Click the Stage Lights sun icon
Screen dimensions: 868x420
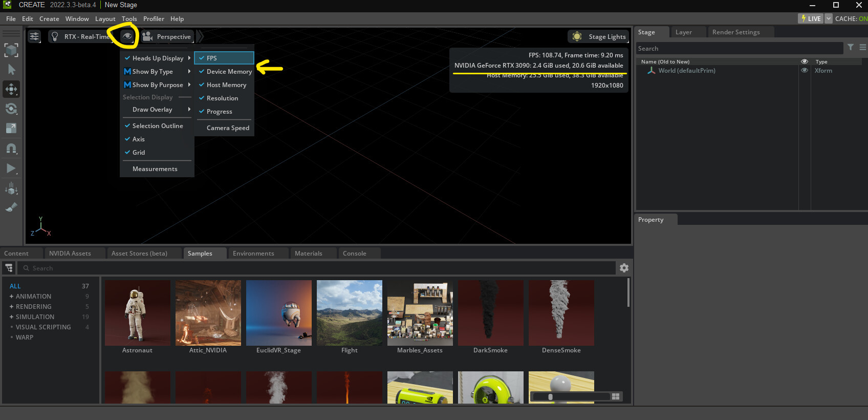click(x=577, y=36)
